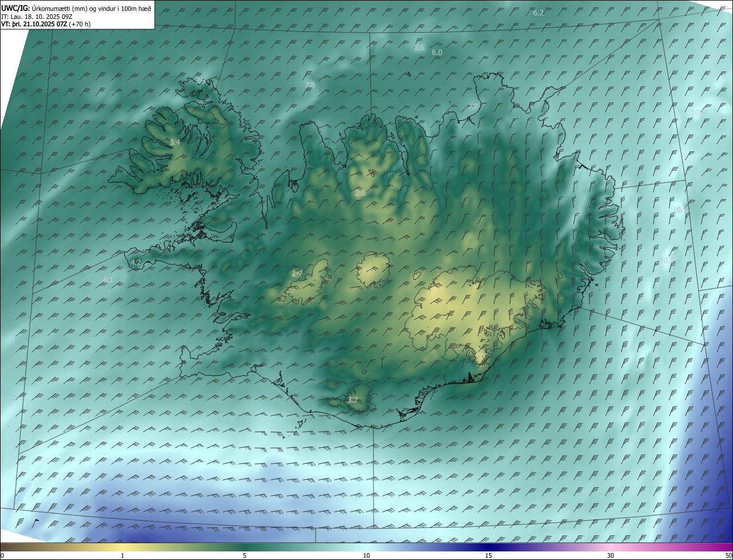Click the 15 tick on the color scale
The width and height of the screenshot is (733, 560).
click(x=488, y=555)
